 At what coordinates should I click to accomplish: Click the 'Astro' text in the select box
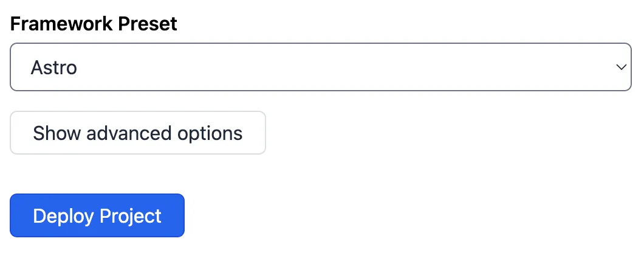point(54,67)
